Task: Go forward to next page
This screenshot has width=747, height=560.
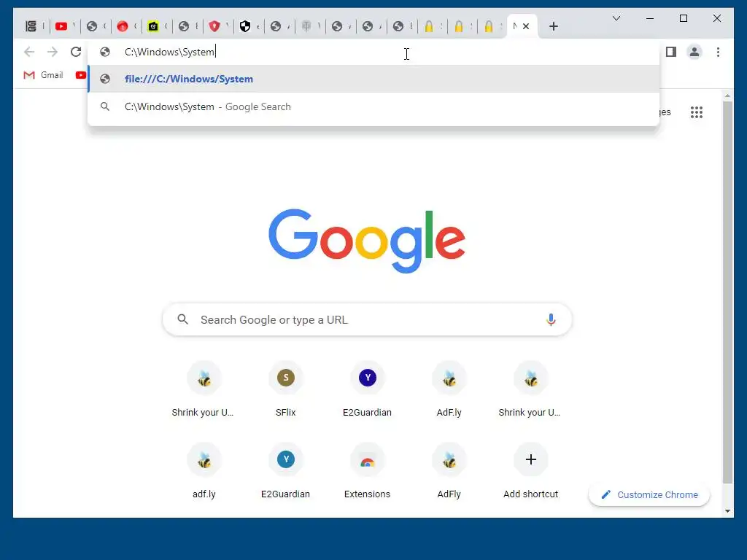Action: coord(53,52)
